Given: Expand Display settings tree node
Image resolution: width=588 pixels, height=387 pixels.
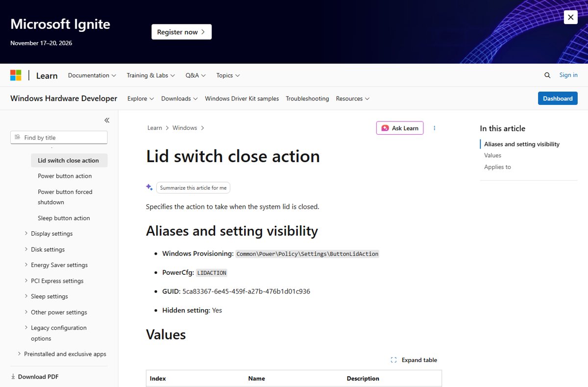Looking at the screenshot, I should click(x=49, y=234).
